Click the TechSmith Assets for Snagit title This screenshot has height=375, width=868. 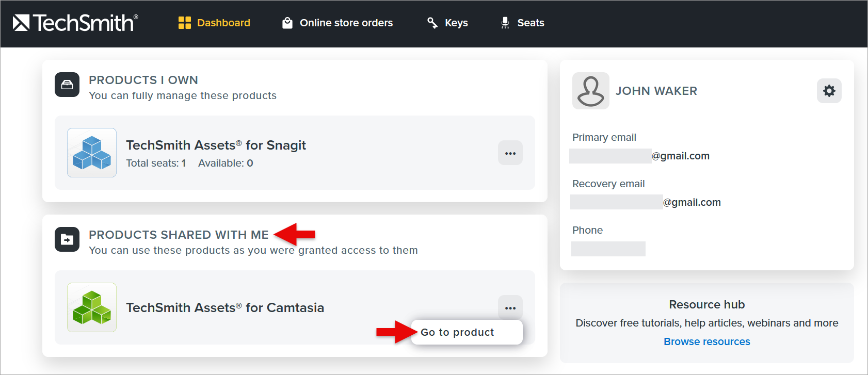[216, 145]
